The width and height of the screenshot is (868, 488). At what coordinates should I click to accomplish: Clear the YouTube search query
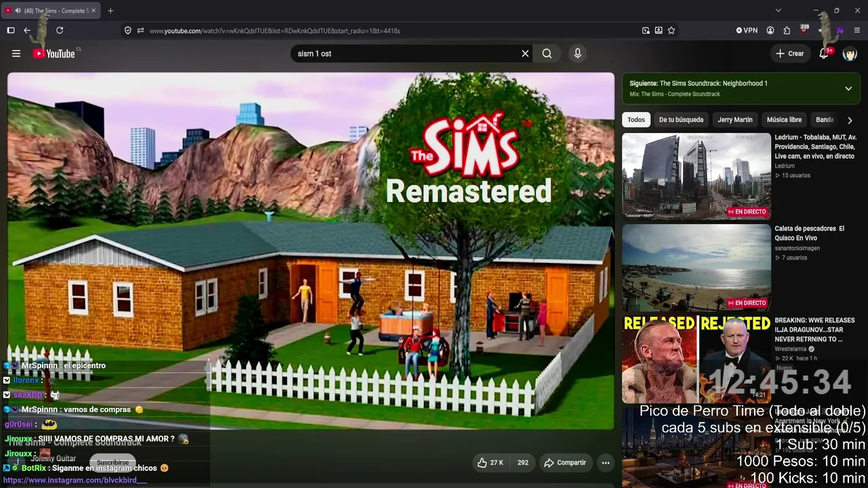pos(525,54)
